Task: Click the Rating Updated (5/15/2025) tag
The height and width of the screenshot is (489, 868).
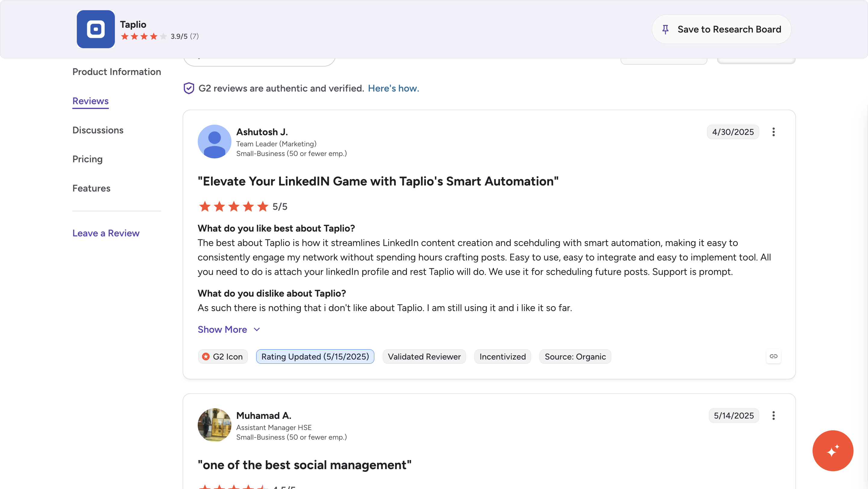Action: click(315, 357)
